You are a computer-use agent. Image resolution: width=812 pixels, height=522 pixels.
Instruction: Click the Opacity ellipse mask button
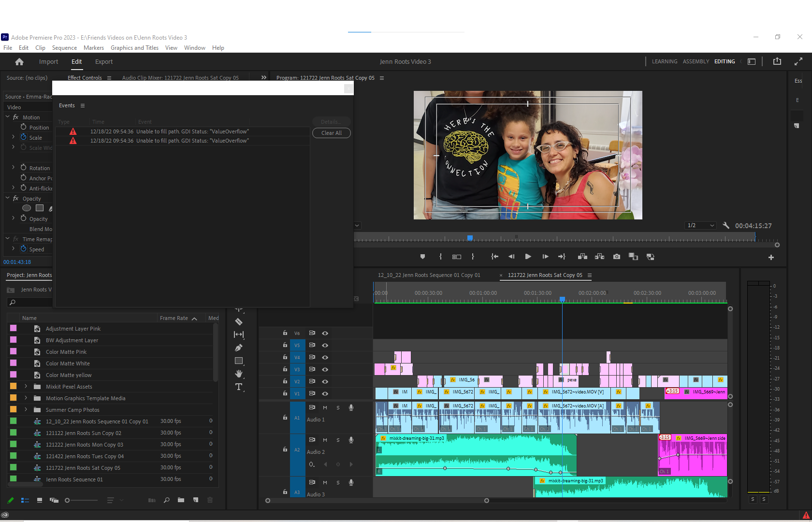pyautogui.click(x=27, y=208)
